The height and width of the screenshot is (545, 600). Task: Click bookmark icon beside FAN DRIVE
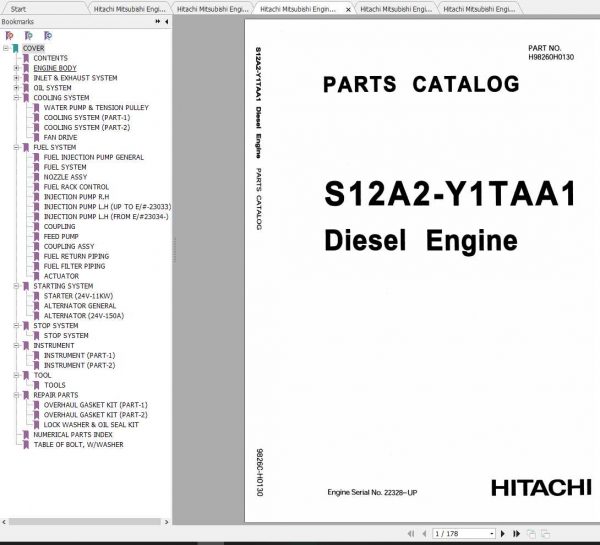[x=36, y=137]
